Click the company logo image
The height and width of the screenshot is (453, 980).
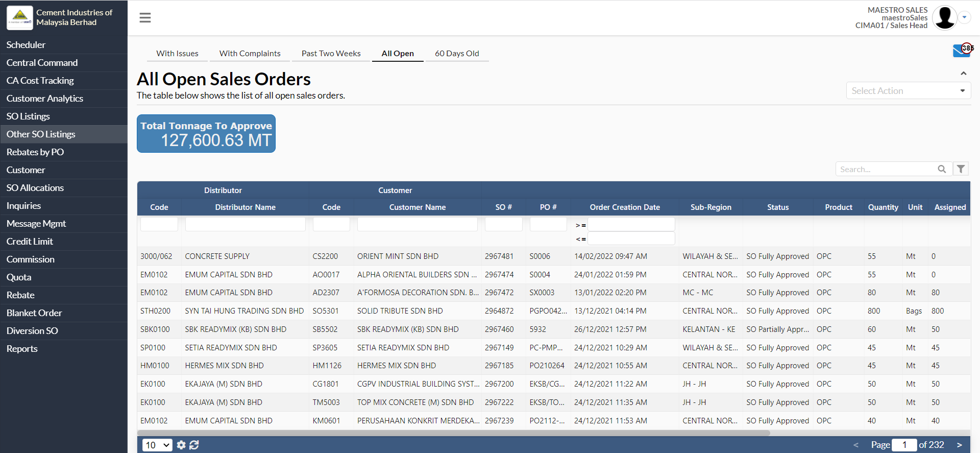point(20,18)
